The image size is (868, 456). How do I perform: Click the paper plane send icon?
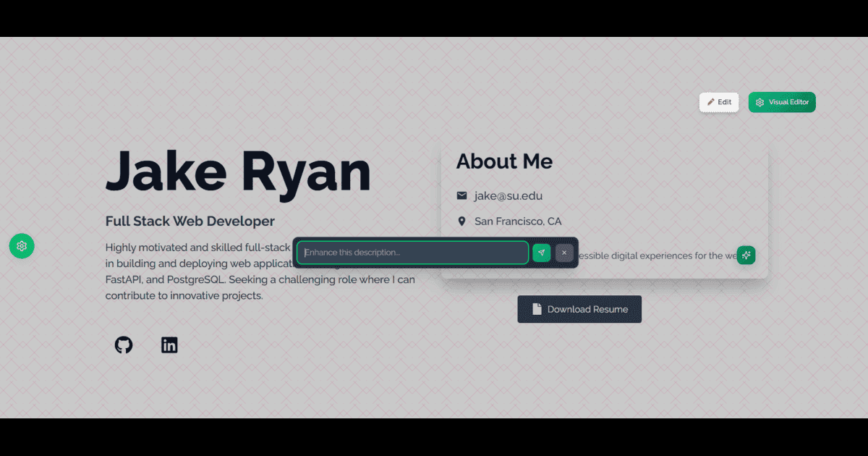point(542,253)
